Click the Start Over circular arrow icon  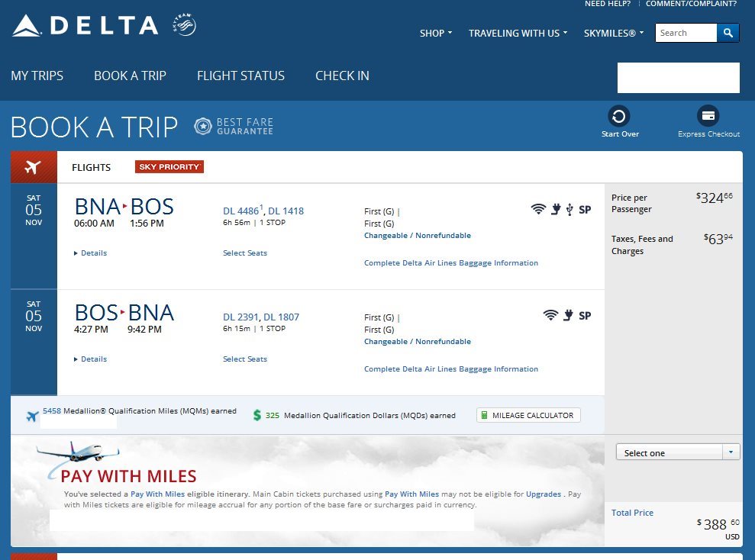[619, 117]
